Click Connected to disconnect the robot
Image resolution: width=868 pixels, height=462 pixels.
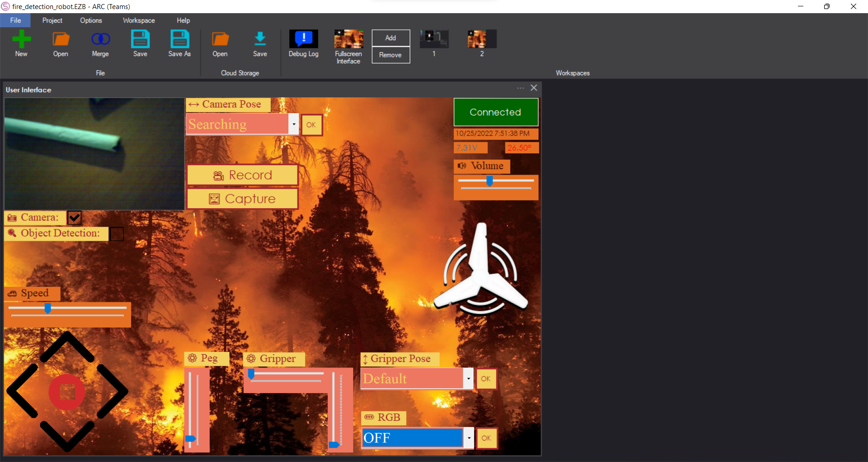coord(495,112)
